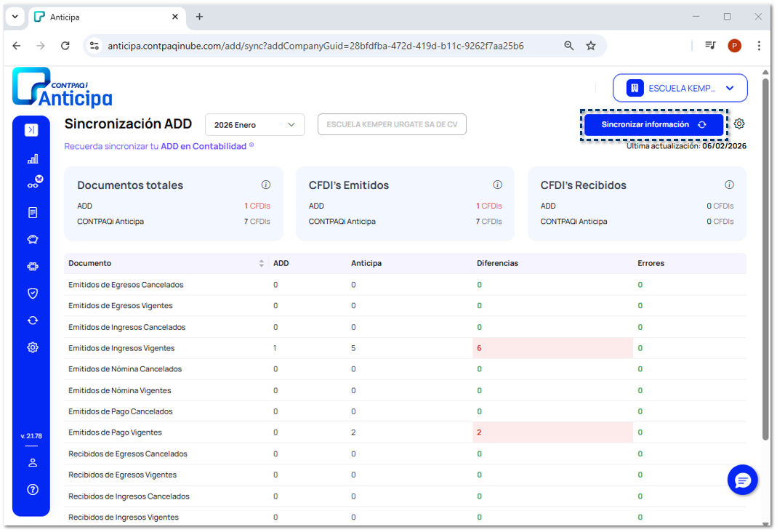Open the piggy bank sidebar icon
This screenshot has height=532, width=777.
pos(33,240)
